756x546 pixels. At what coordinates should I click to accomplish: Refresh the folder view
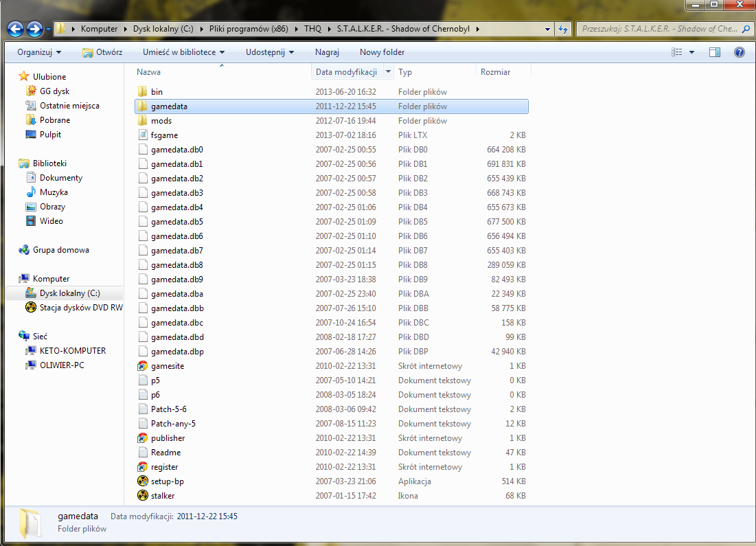point(563,29)
